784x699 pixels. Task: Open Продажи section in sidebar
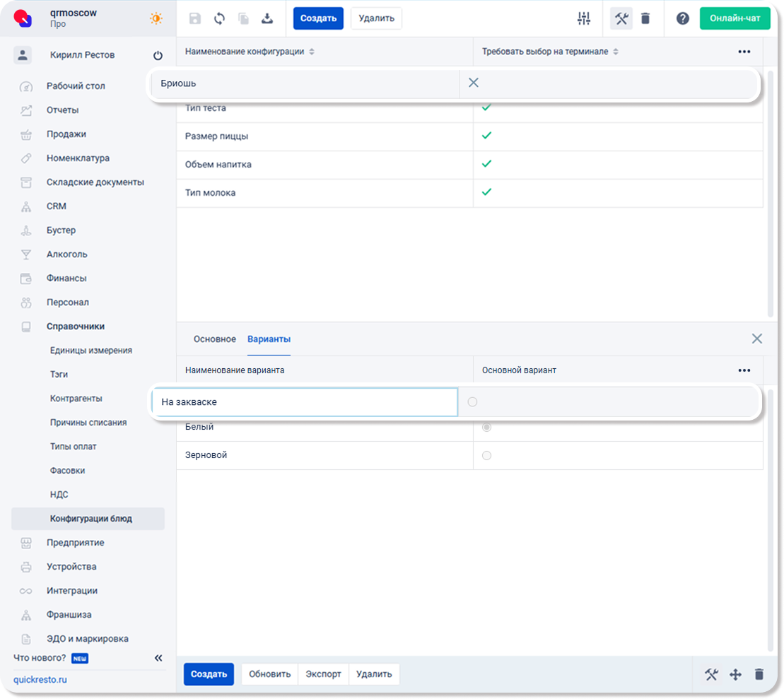(x=66, y=134)
